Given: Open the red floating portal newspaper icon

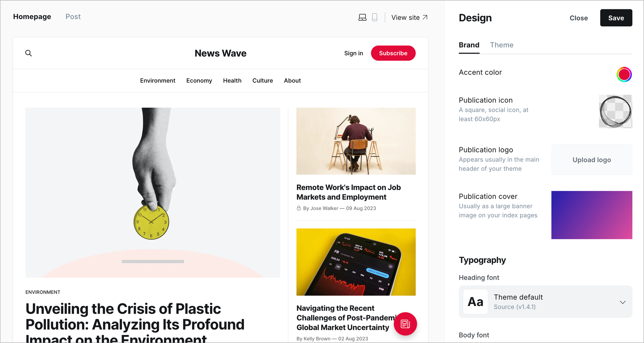Looking at the screenshot, I should [x=405, y=324].
